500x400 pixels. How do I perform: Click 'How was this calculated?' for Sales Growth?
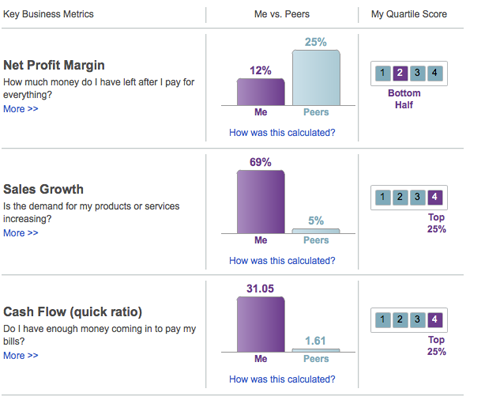282,261
